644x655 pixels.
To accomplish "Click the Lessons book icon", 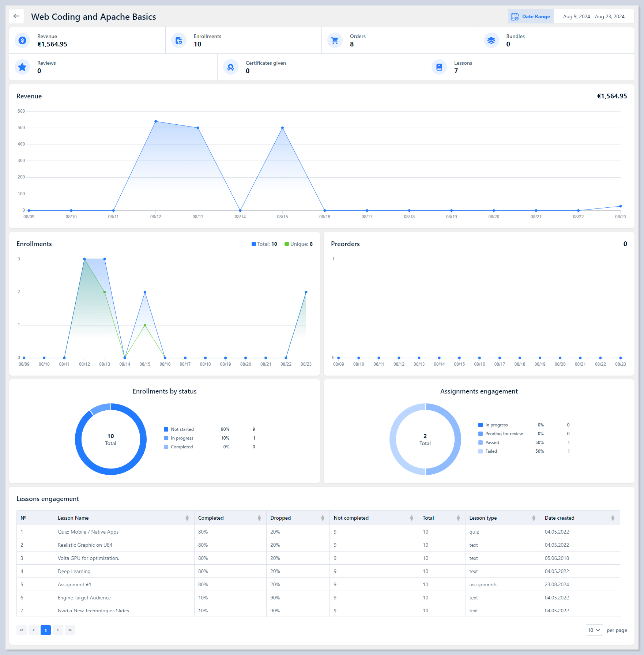I will point(439,67).
